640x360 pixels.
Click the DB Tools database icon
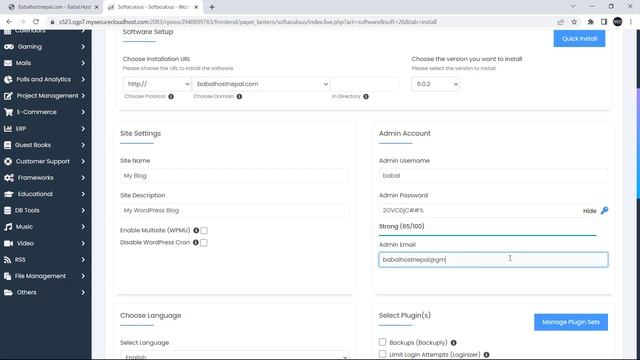pos(7,211)
